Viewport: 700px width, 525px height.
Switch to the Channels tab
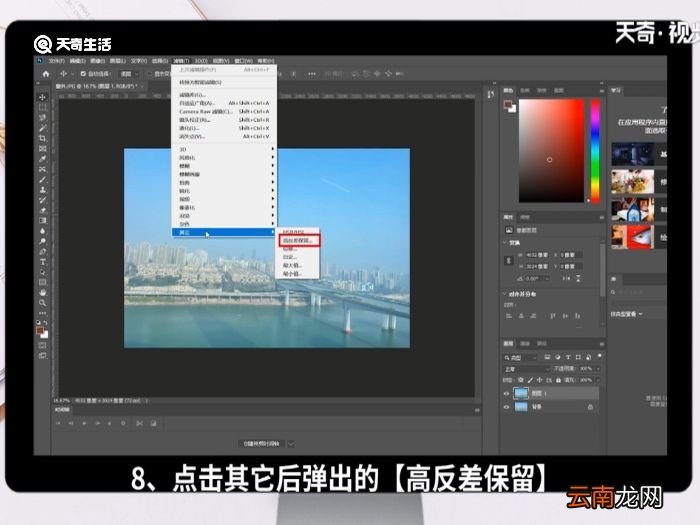525,344
